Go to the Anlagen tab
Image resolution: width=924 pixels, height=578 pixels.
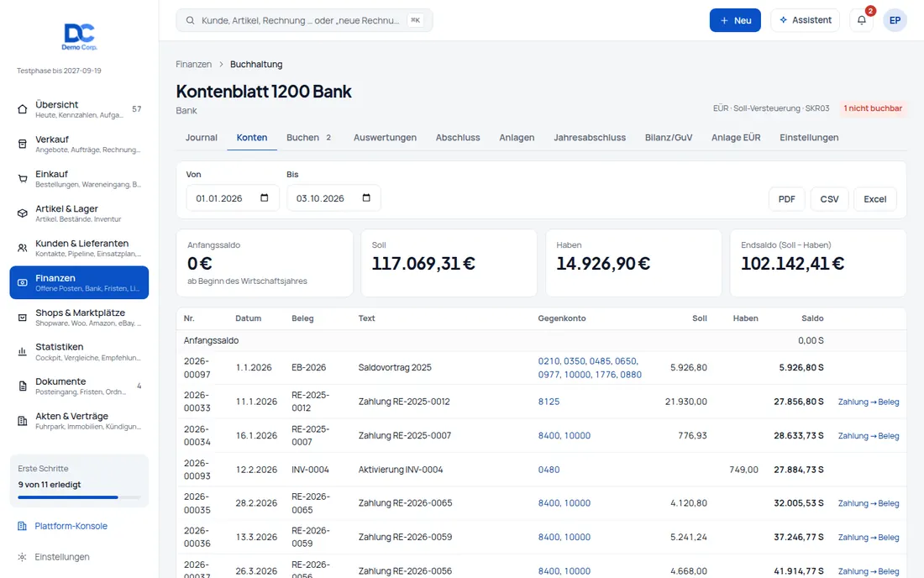[x=517, y=137]
